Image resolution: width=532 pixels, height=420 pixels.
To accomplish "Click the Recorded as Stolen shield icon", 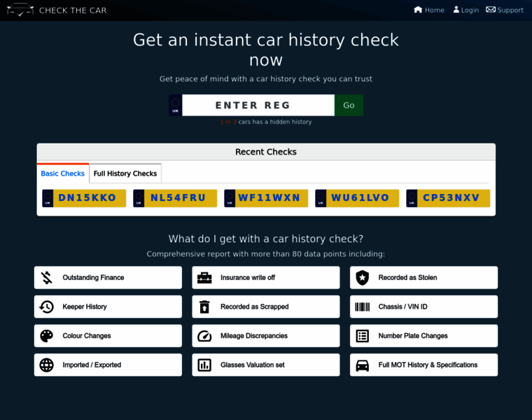I will tap(363, 277).
